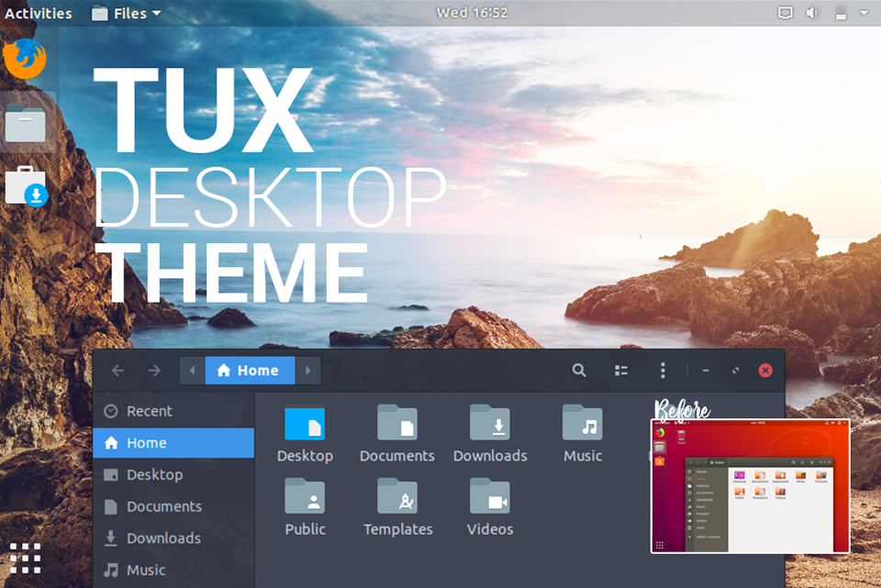Click Activities in the top bar
This screenshot has width=881, height=588.
coord(38,12)
